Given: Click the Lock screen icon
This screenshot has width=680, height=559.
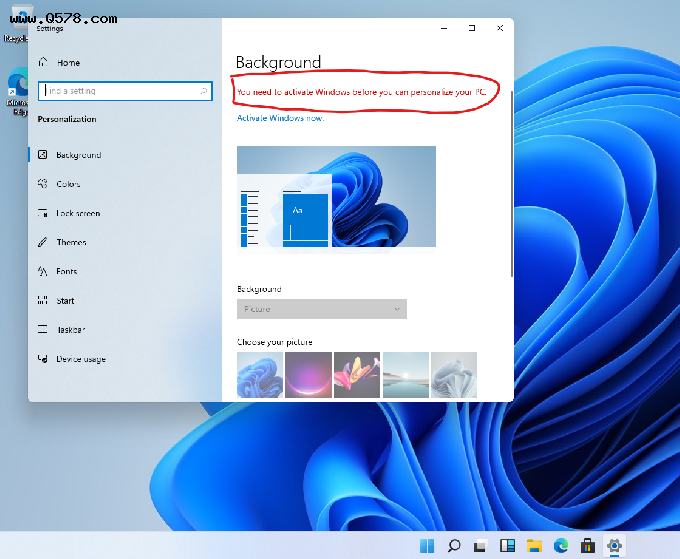Looking at the screenshot, I should pyautogui.click(x=42, y=213).
